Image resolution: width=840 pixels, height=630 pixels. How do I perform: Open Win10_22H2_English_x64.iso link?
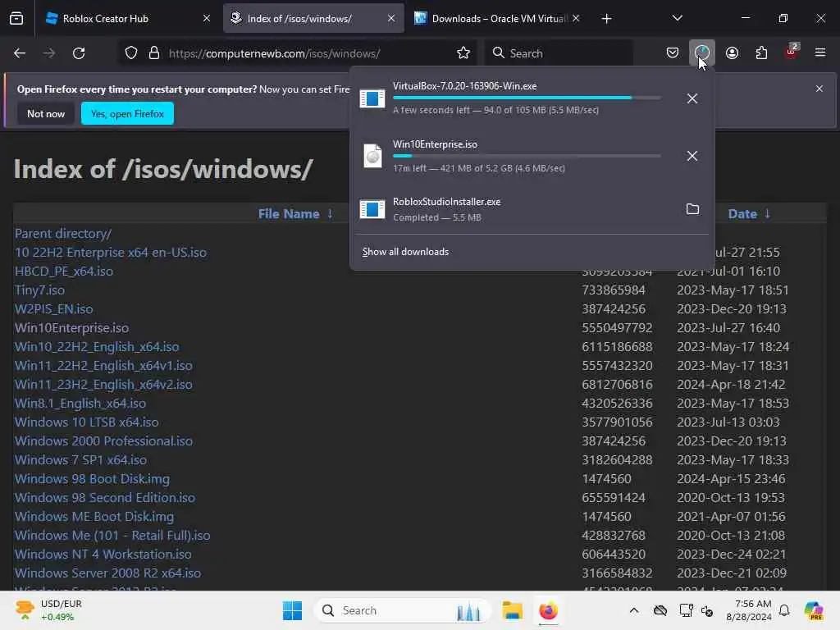tap(97, 347)
